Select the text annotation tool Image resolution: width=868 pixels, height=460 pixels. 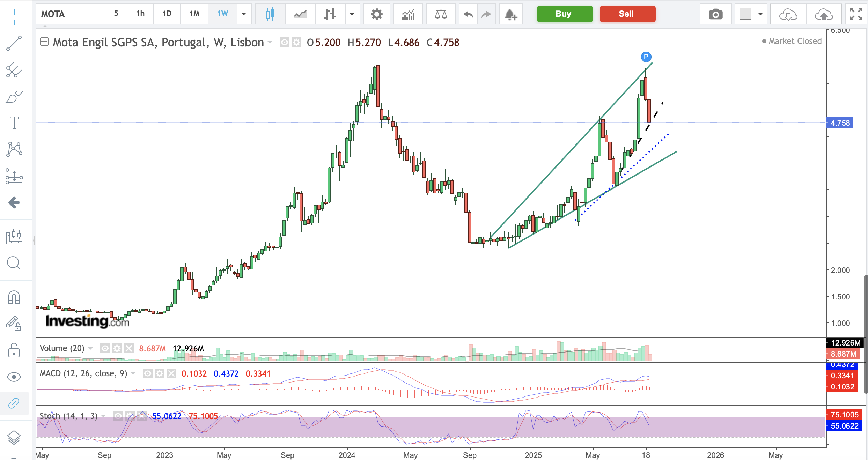14,123
